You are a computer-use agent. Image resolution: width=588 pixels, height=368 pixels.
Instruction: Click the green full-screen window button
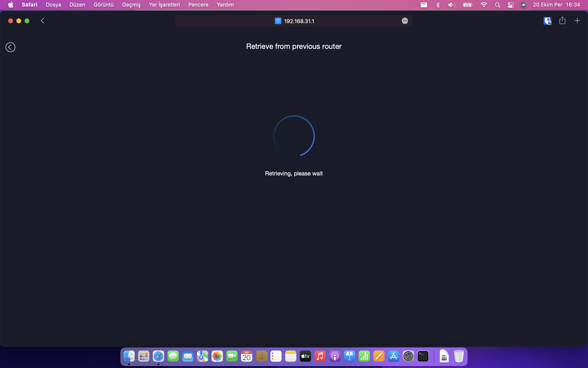pos(27,21)
